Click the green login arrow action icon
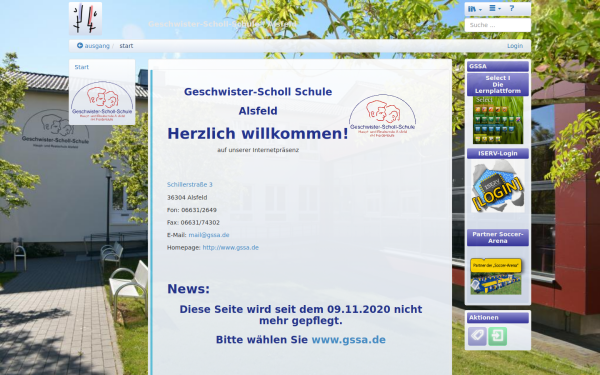The width and height of the screenshot is (600, 375). 497,336
